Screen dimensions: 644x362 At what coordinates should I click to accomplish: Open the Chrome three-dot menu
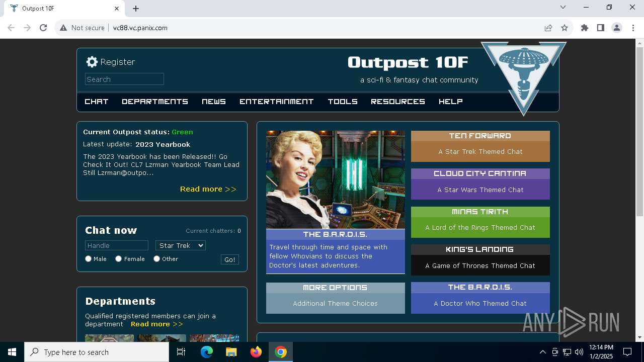(633, 28)
